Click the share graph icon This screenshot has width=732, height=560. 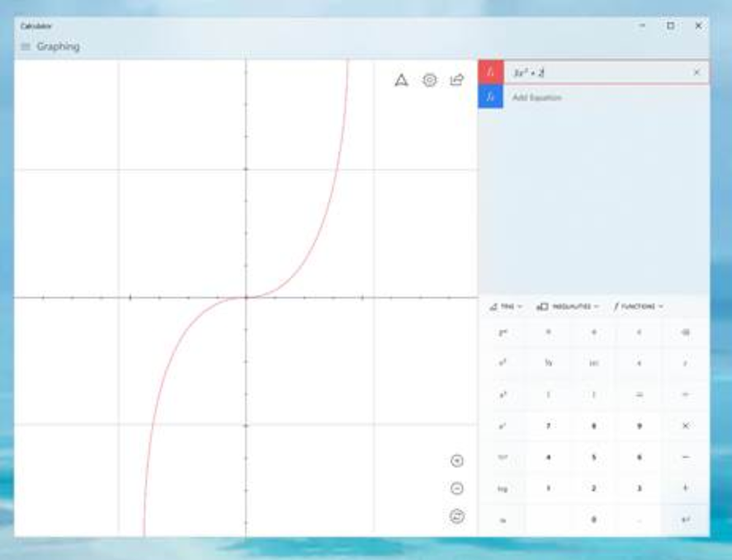click(x=457, y=80)
